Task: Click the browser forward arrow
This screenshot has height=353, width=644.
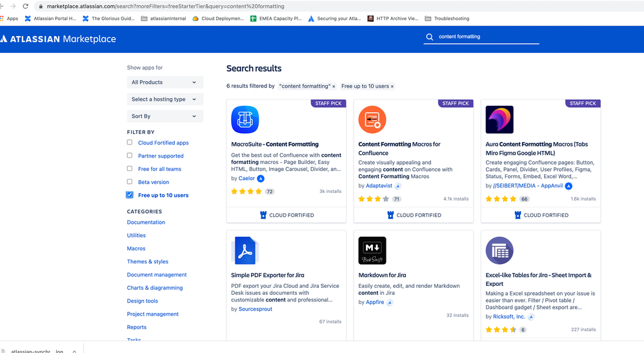Action: pyautogui.click(x=13, y=6)
